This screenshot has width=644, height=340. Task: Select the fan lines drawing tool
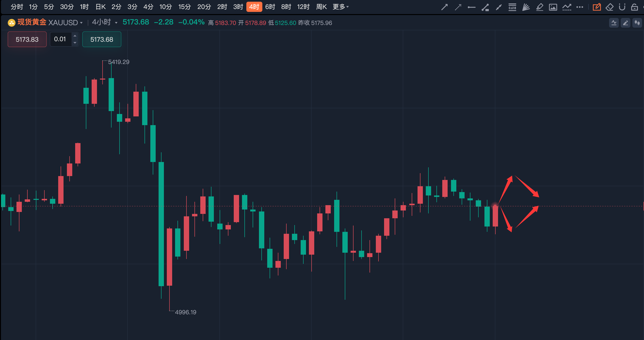(526, 7)
